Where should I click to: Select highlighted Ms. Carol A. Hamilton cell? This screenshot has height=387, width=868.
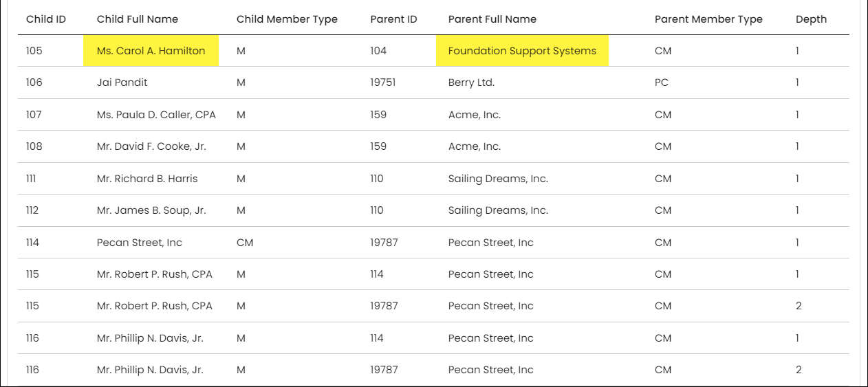[151, 51]
